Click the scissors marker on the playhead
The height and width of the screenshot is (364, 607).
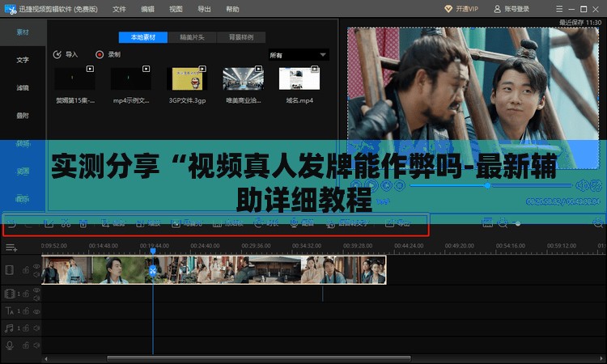click(x=153, y=270)
